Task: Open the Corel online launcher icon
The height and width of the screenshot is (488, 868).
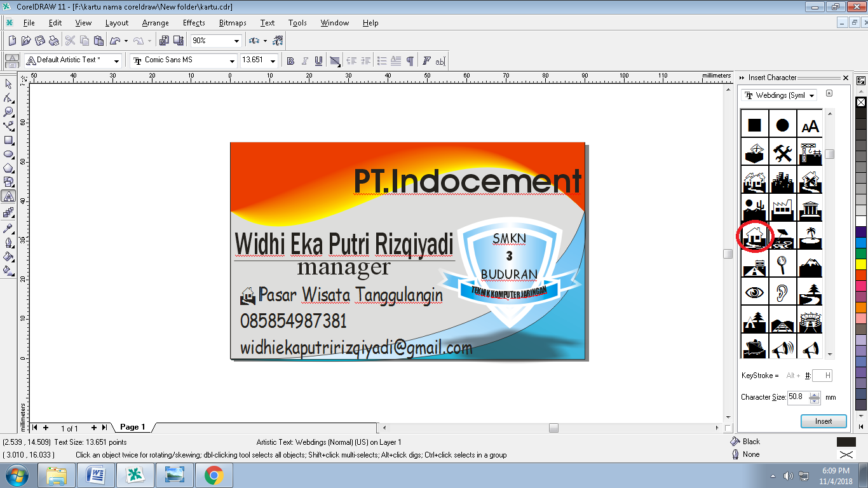Action: tap(278, 41)
